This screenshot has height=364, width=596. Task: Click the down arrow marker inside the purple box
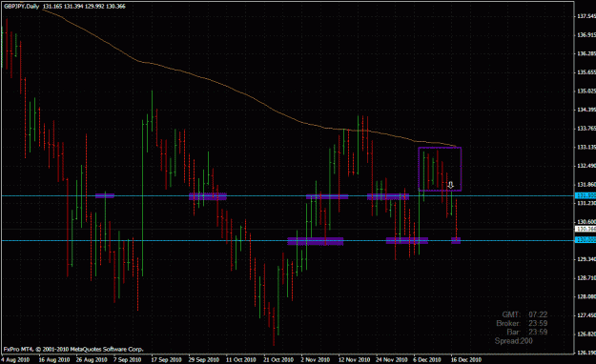point(450,185)
